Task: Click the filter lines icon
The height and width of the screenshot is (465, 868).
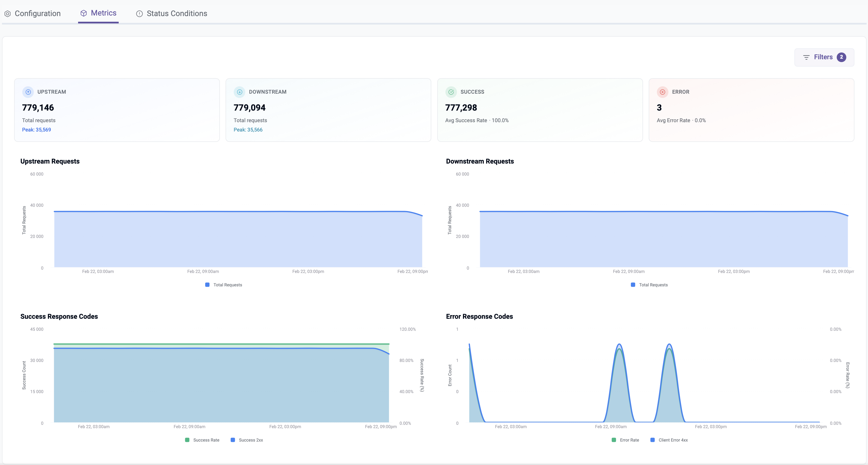Action: [806, 57]
